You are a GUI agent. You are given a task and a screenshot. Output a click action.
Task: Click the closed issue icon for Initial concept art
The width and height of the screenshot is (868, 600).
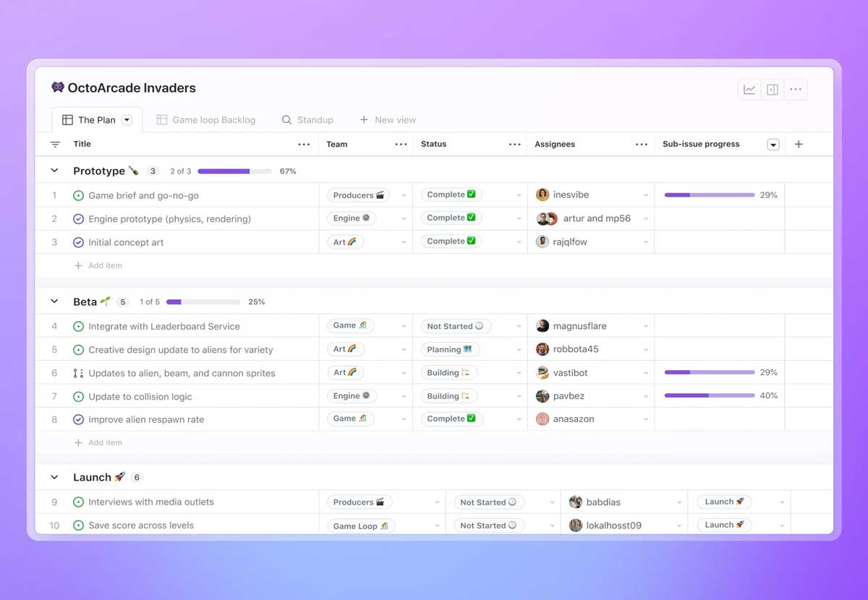[78, 242]
